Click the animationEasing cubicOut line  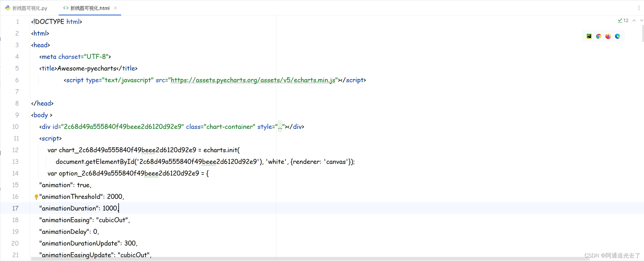85,220
